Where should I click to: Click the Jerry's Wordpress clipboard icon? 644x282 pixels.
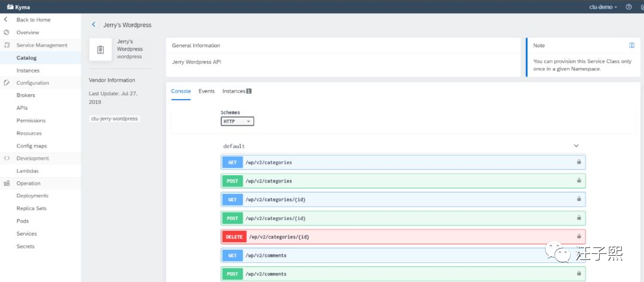click(x=100, y=49)
